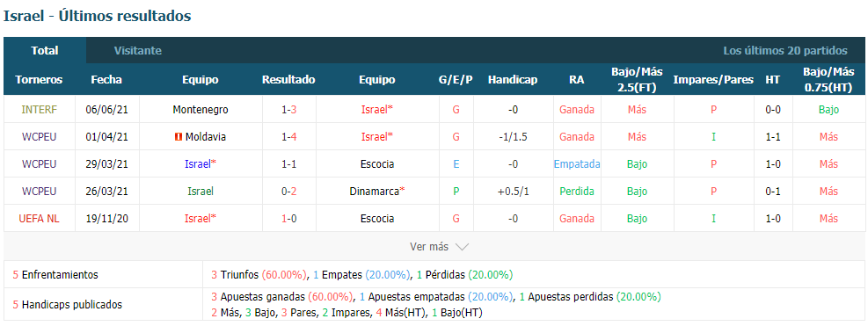Open the Los últimos 20 partidos selector
This screenshot has height=326, width=868.
[785, 50]
